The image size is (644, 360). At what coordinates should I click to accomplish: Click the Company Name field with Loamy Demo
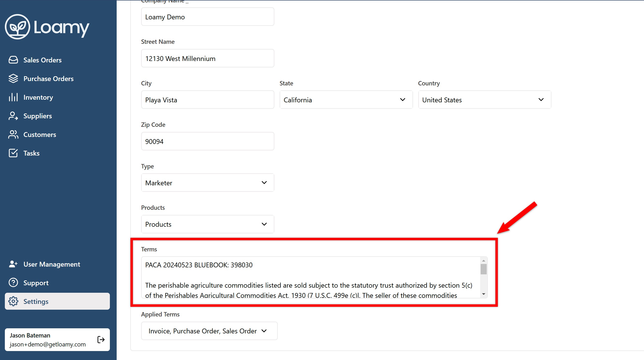[x=207, y=17]
